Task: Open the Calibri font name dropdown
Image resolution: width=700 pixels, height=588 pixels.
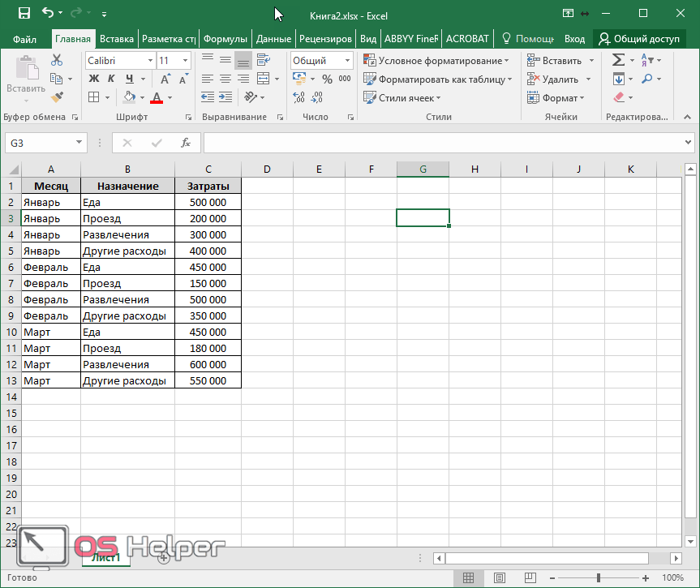Action: coord(150,61)
